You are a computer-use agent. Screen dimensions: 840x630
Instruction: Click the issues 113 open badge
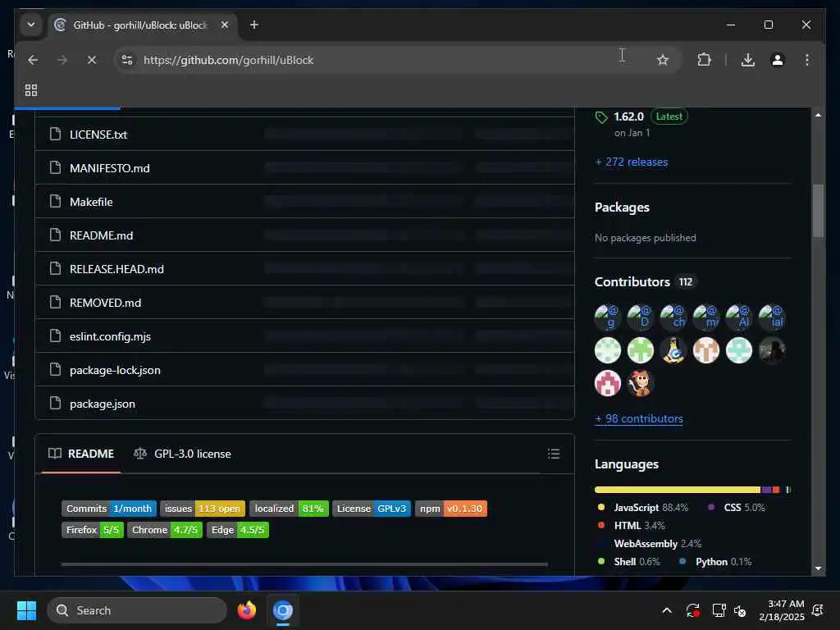[203, 509]
